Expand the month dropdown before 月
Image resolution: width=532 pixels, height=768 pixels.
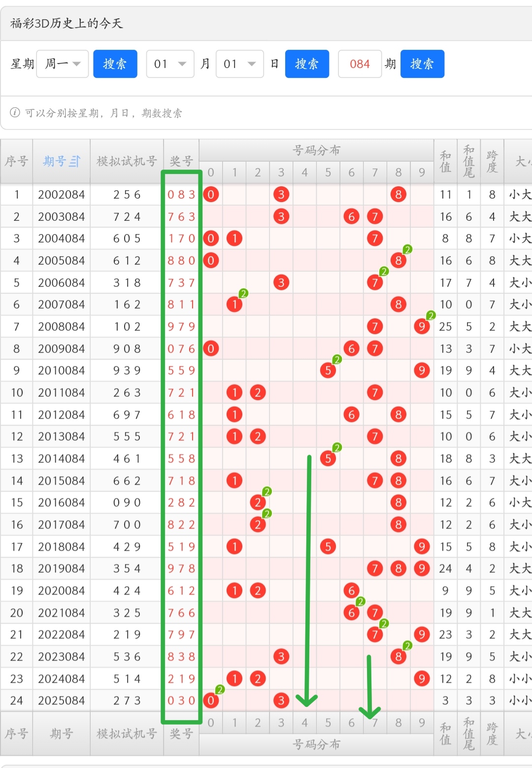(170, 64)
